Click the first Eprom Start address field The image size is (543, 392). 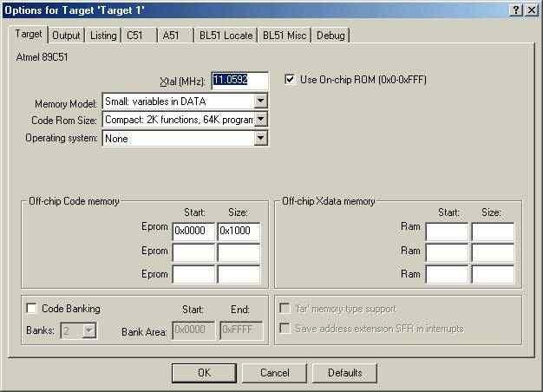[193, 232]
